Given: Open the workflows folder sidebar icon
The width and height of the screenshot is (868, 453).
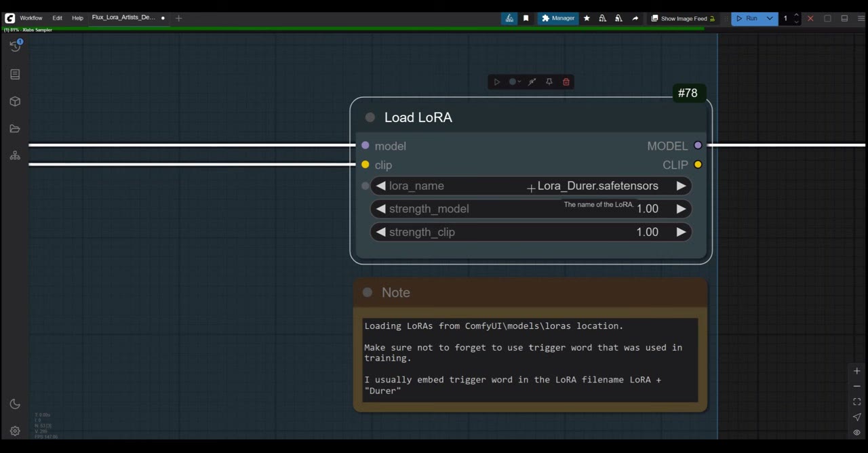Looking at the screenshot, I should pos(15,128).
